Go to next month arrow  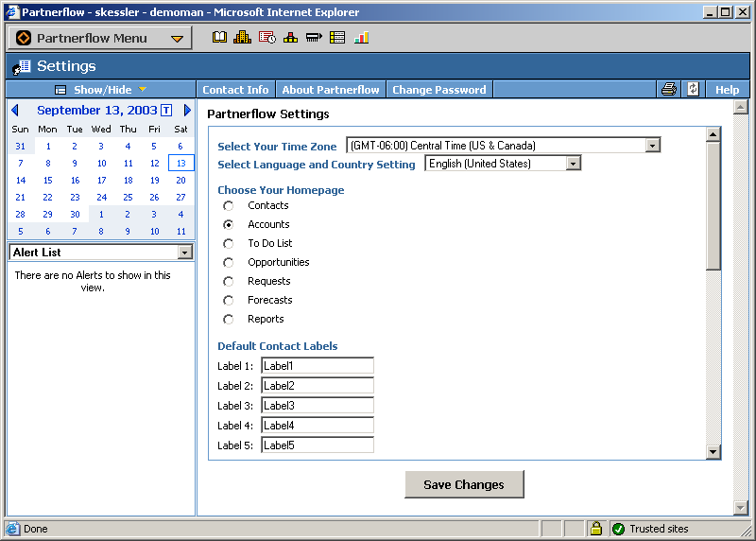pos(187,110)
